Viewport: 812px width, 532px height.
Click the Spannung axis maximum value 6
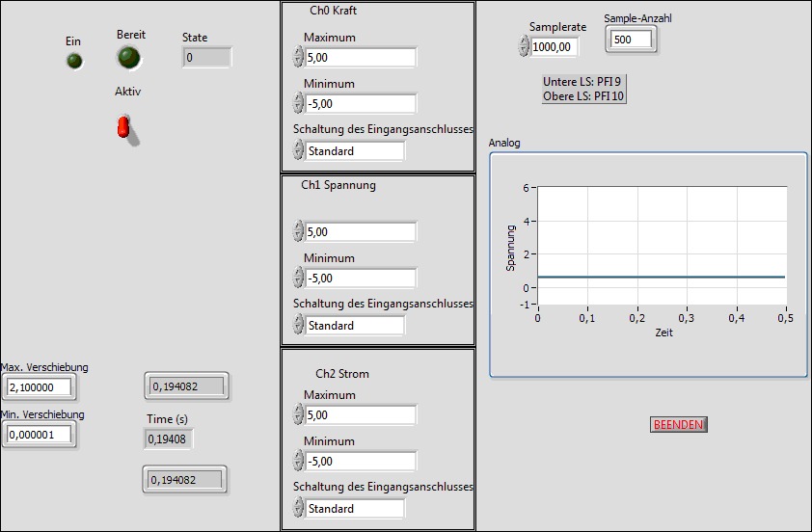point(526,188)
